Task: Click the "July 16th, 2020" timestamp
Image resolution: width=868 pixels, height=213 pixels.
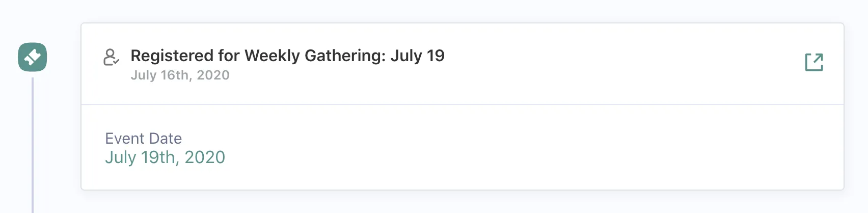Action: click(180, 75)
